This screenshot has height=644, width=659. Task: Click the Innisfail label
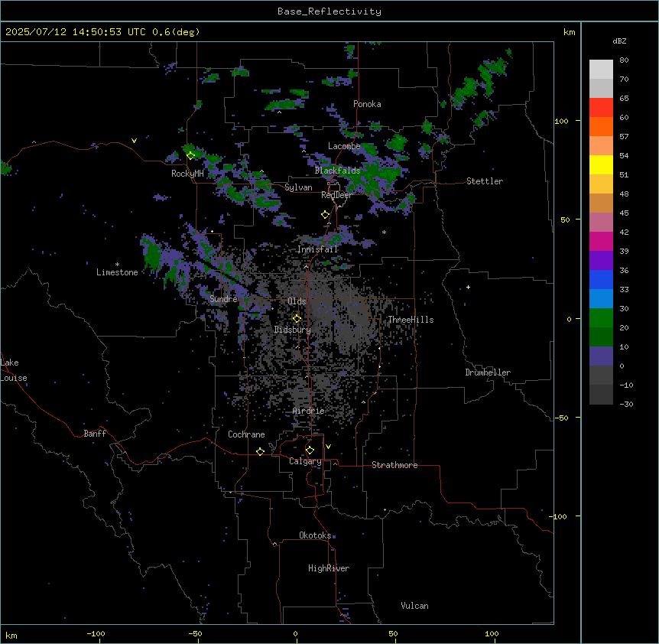pos(318,249)
